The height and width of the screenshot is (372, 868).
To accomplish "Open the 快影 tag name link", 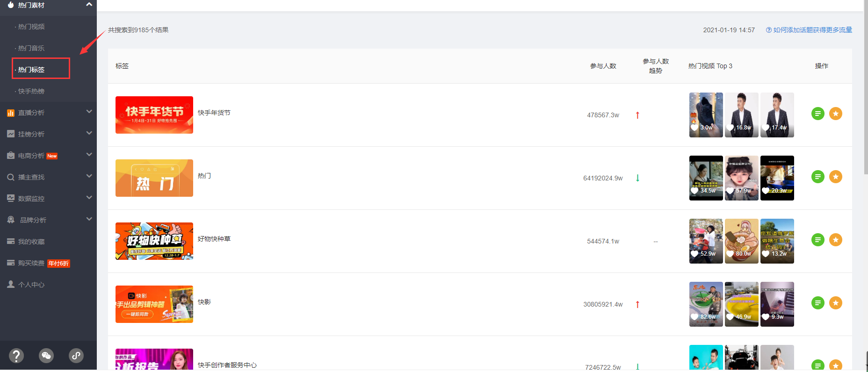I will click(204, 302).
